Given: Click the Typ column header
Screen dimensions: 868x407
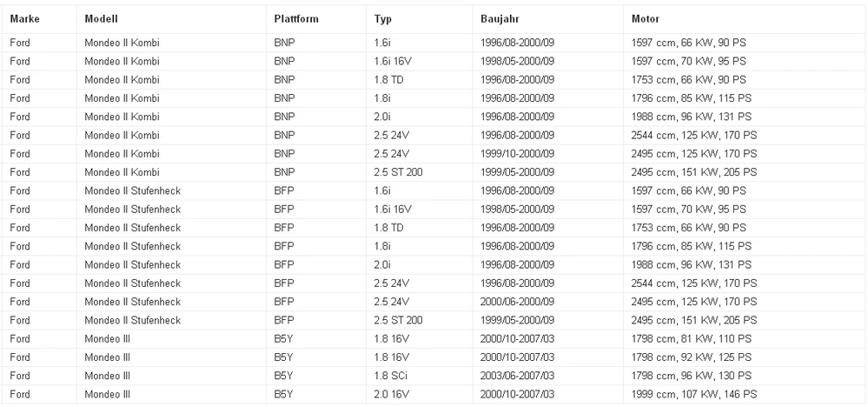Looking at the screenshot, I should click(x=382, y=19).
